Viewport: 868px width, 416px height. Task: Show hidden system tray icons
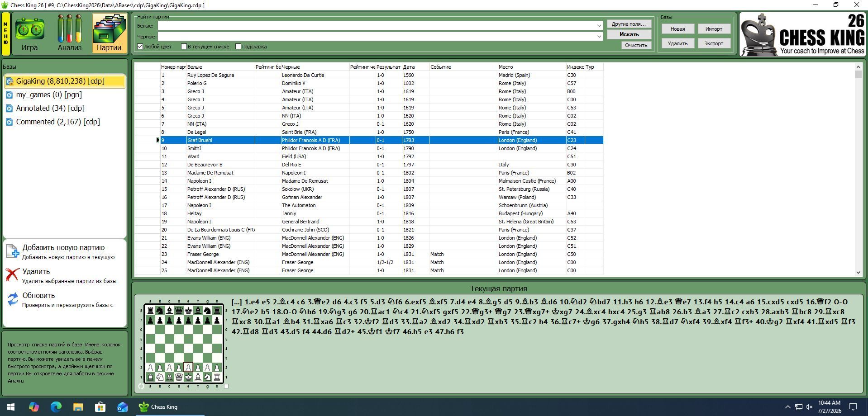click(x=787, y=407)
